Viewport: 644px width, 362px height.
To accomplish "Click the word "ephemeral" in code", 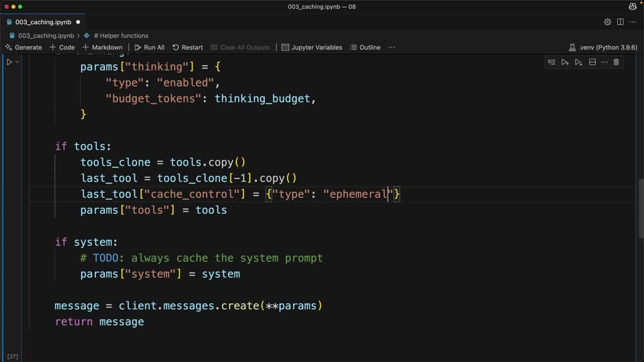I will 358,194.
